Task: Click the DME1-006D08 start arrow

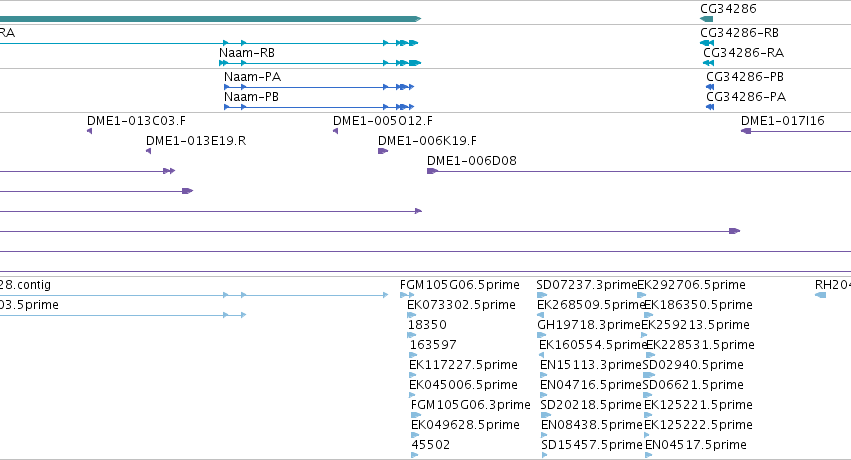Action: (x=433, y=171)
